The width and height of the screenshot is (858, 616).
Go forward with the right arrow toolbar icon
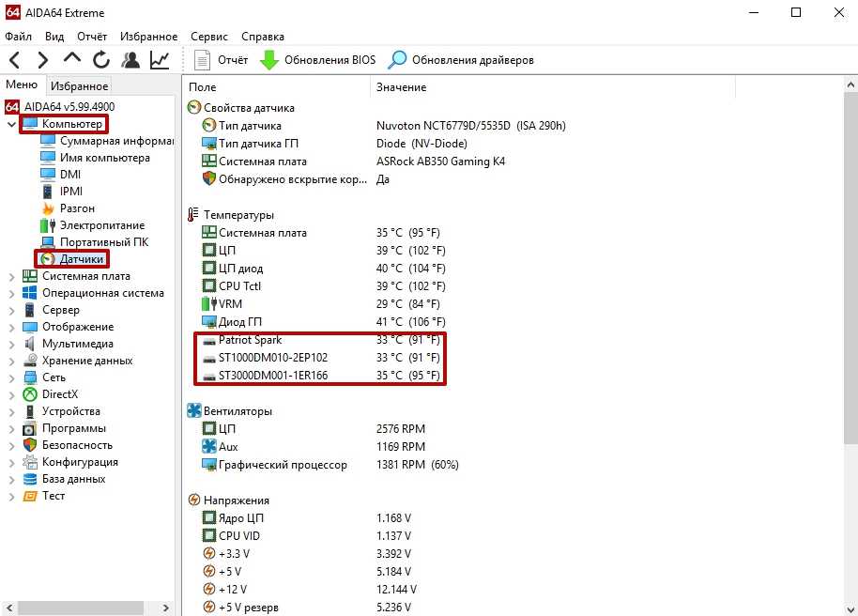point(42,60)
